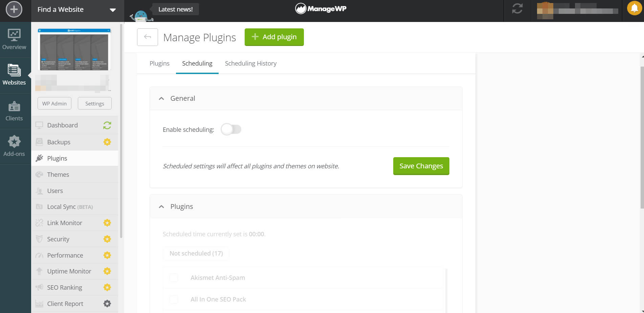The width and height of the screenshot is (644, 313).
Task: Click the add website plus icon
Action: tap(14, 9)
